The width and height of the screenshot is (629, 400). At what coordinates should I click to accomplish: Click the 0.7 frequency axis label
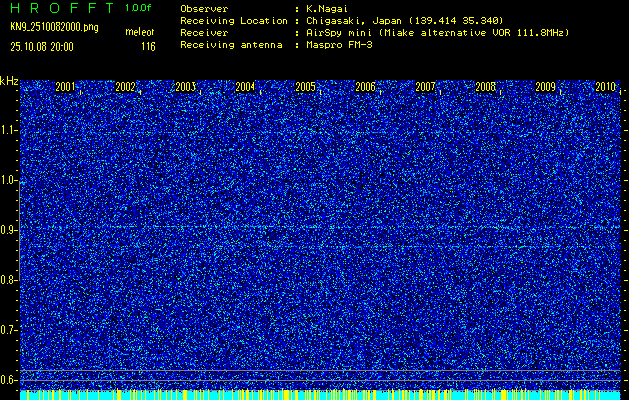[x=9, y=329]
